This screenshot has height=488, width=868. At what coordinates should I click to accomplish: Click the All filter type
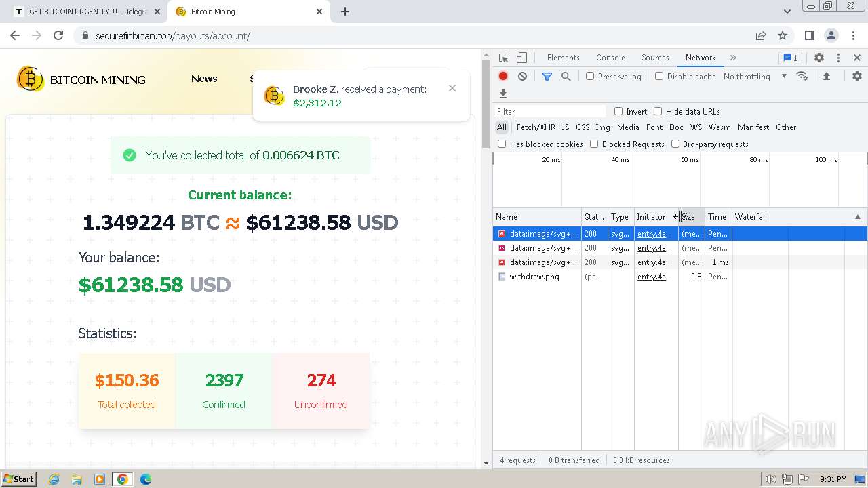tap(502, 127)
